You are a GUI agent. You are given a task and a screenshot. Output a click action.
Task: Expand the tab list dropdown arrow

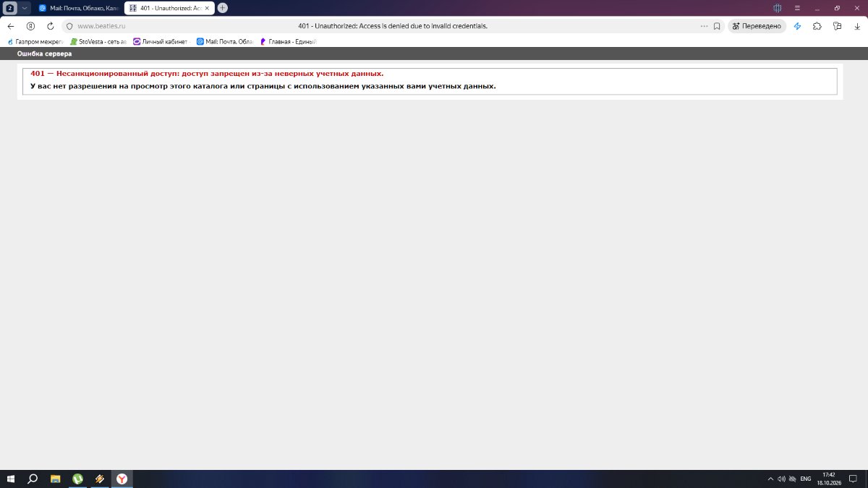tap(25, 8)
